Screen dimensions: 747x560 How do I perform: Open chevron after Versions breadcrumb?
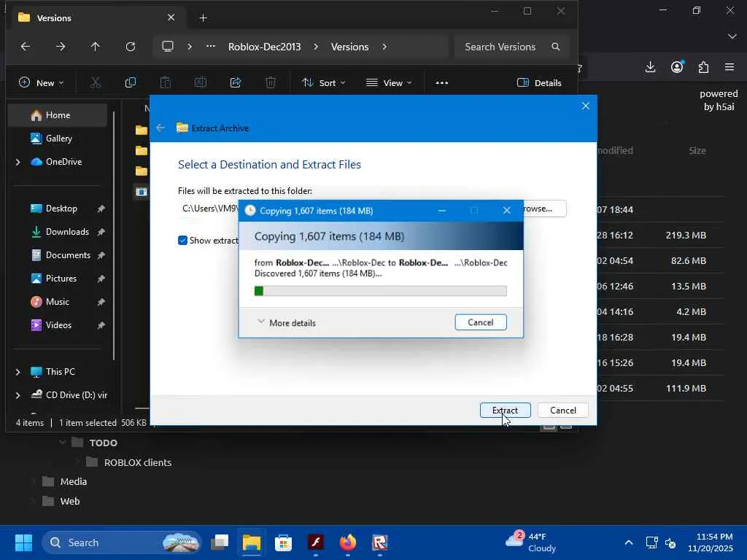click(x=384, y=47)
